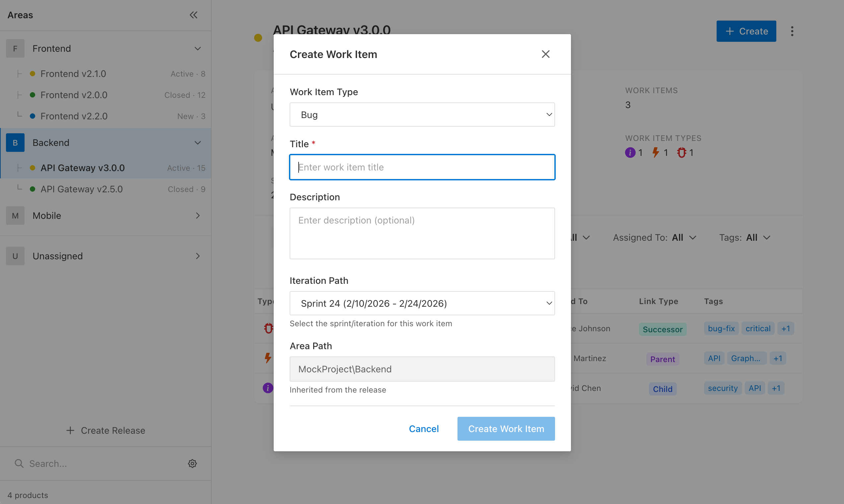Click the Create Work Item button
This screenshot has width=844, height=504.
tap(506, 429)
